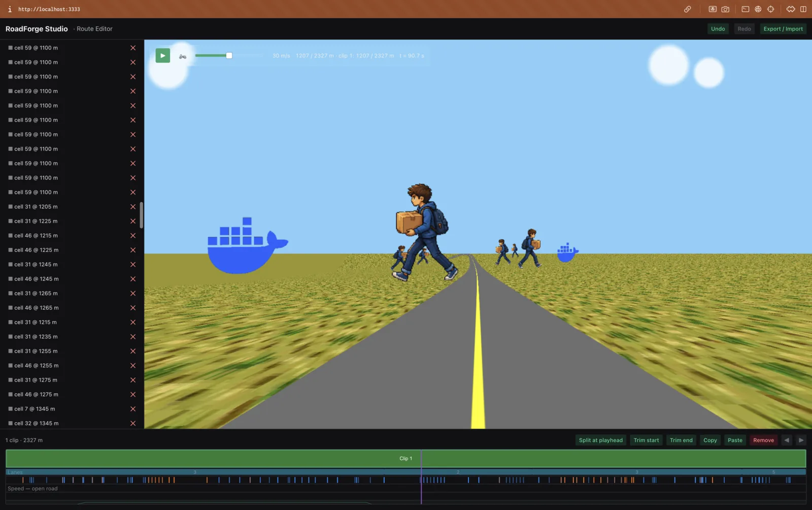Delete the cell 31 @ 1235 m entry

click(x=133, y=337)
